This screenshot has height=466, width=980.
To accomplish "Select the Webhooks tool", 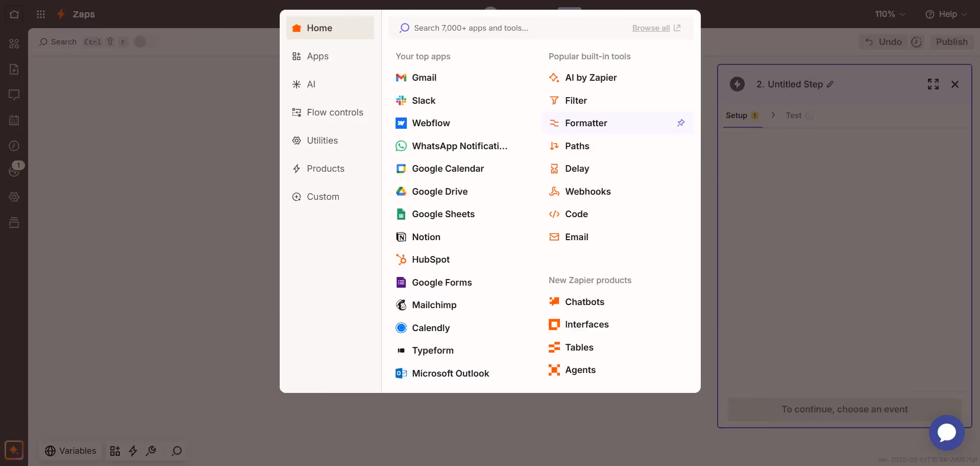I will click(579, 192).
